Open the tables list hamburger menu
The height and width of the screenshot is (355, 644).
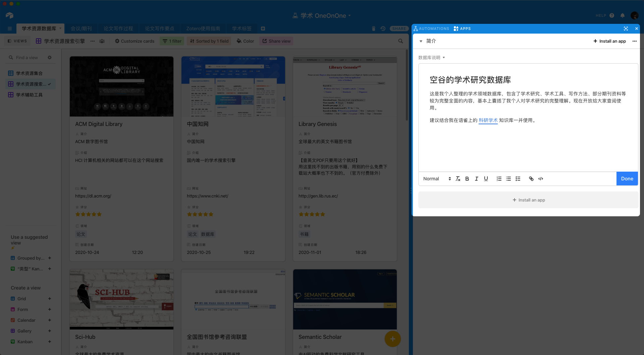[10, 29]
